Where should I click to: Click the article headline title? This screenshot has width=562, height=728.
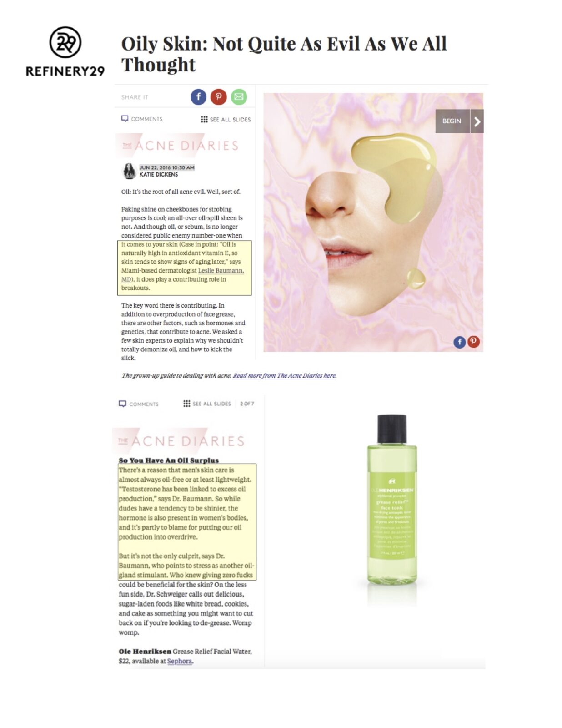284,54
